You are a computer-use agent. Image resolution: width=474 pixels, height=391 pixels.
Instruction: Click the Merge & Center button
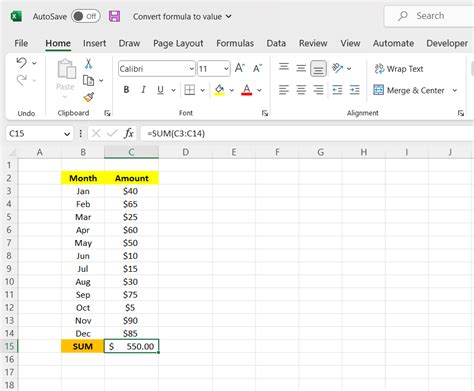(409, 90)
